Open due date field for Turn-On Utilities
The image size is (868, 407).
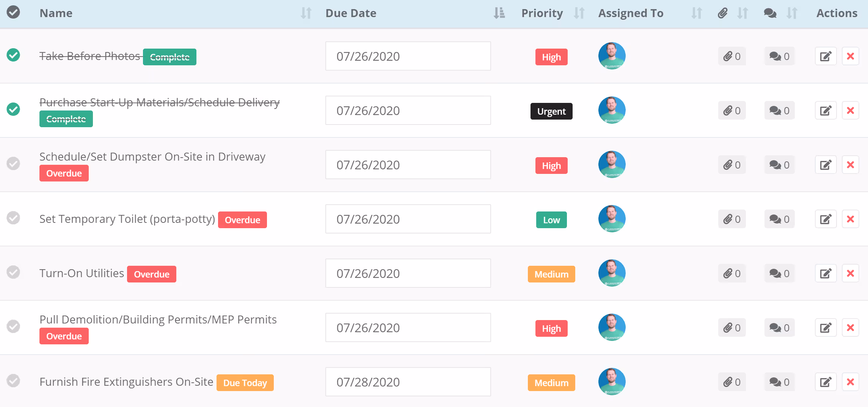408,273
